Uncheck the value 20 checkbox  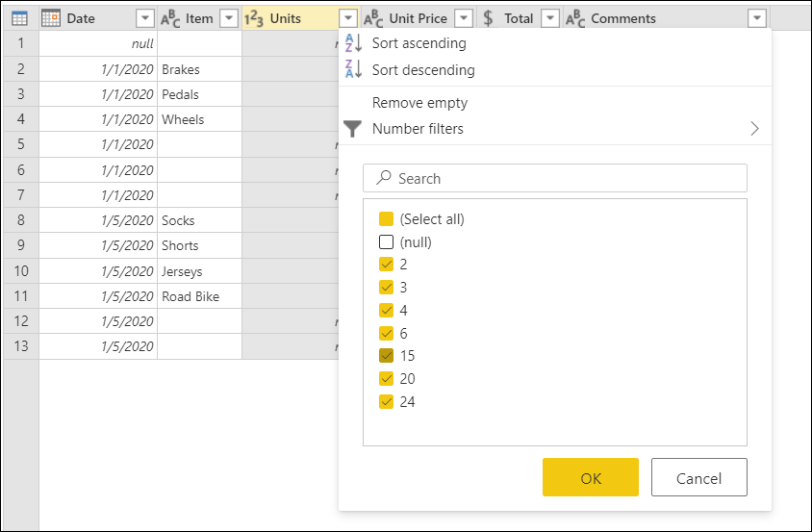[387, 379]
